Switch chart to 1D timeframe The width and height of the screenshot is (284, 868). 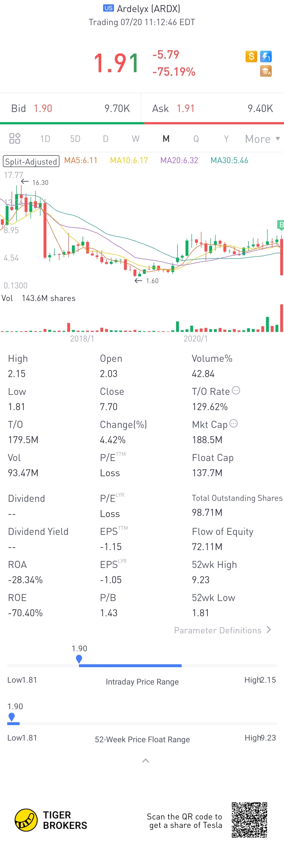click(45, 139)
